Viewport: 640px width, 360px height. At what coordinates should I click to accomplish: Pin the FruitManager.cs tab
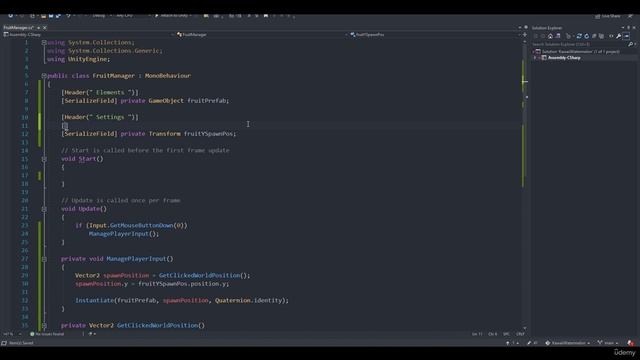coord(38,28)
